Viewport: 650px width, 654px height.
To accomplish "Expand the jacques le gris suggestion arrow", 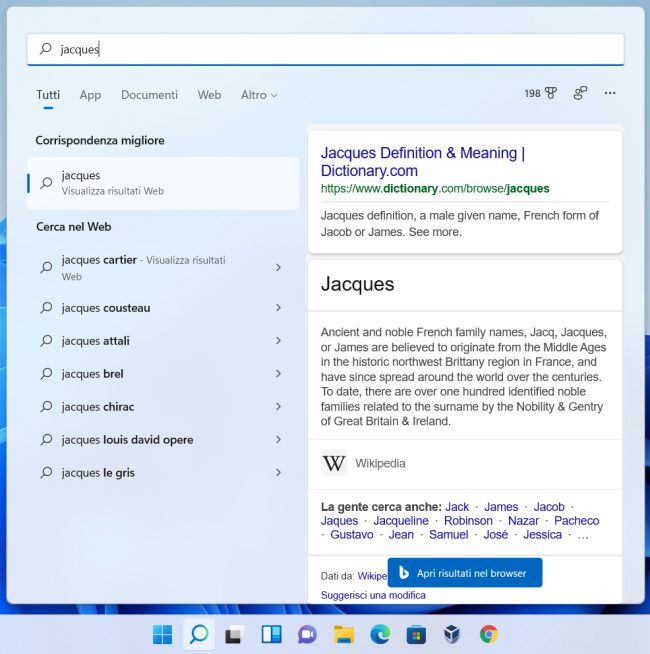I will click(278, 473).
